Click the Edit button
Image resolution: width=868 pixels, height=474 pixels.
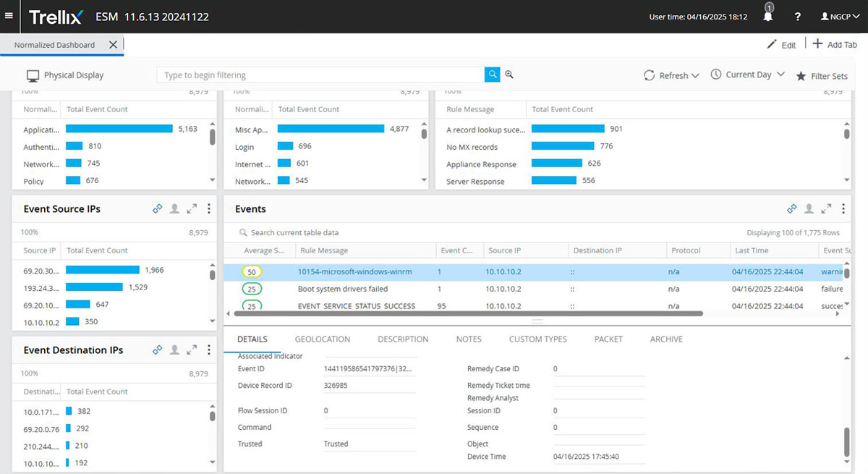[x=781, y=45]
